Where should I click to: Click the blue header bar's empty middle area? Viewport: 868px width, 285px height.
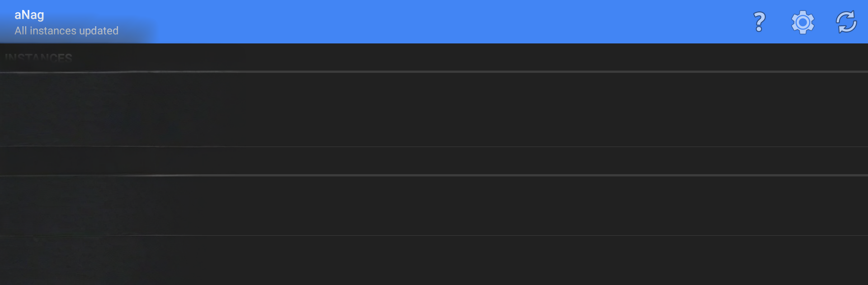(434, 22)
